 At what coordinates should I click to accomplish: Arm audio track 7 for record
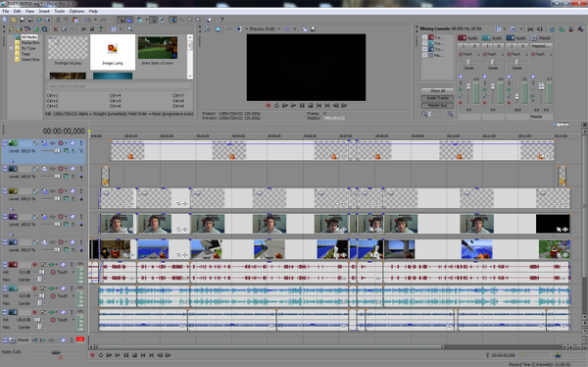tap(34, 288)
